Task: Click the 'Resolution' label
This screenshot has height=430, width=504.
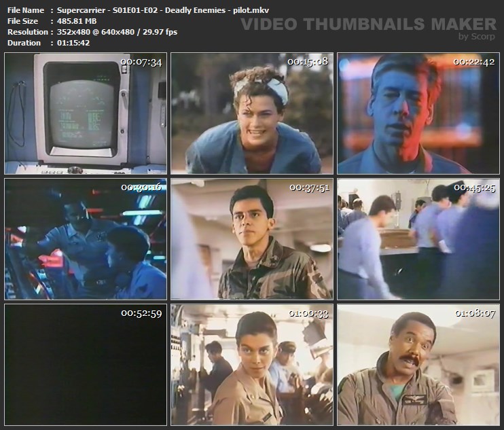Action: pyautogui.click(x=28, y=32)
